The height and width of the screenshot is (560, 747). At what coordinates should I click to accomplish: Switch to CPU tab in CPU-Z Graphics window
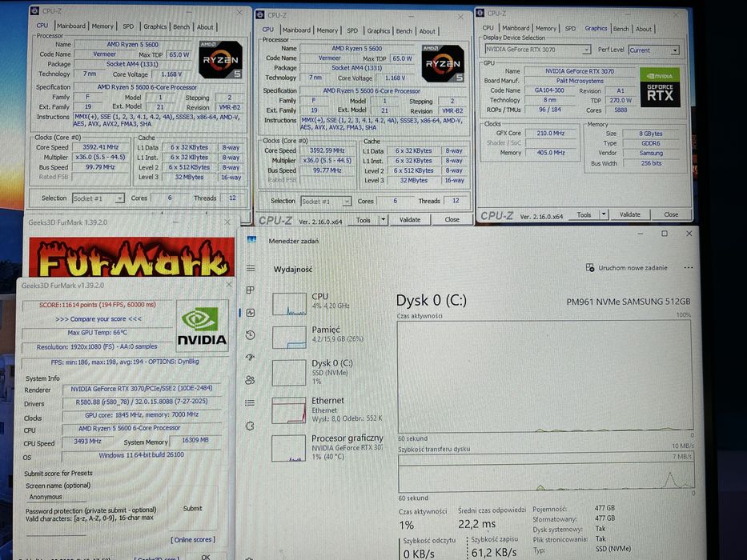click(x=488, y=28)
